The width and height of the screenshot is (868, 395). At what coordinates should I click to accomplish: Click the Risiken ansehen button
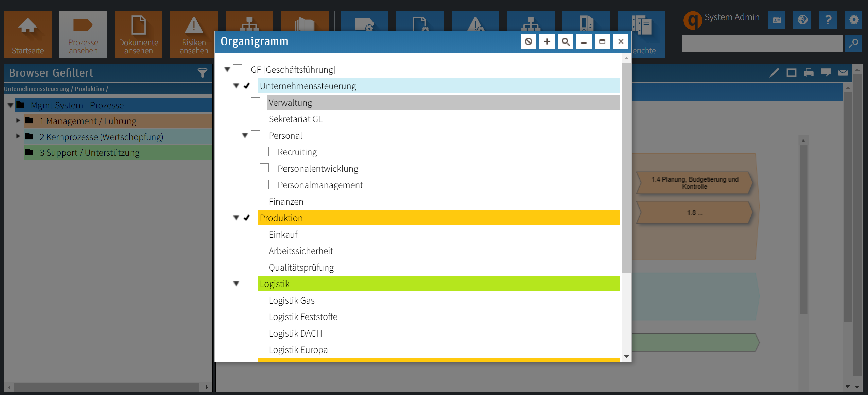(193, 34)
